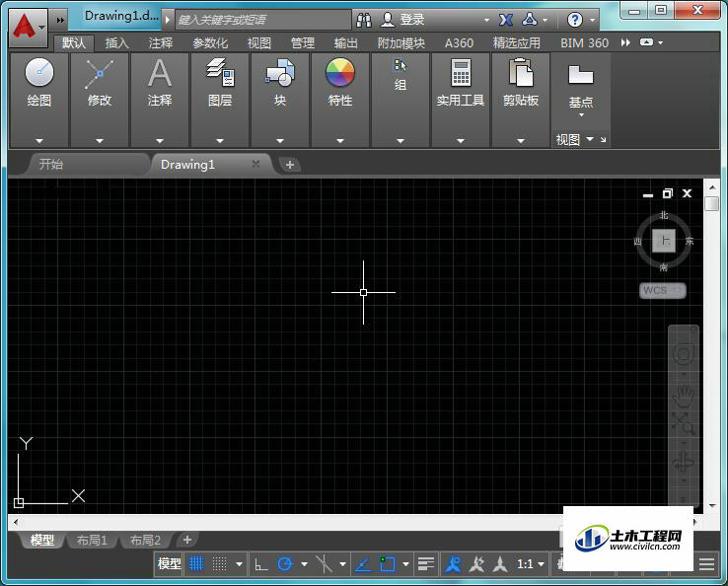Image resolution: width=728 pixels, height=586 pixels.
Task: Click the auto-scale annotation icon before 1:1
Action: 500,563
